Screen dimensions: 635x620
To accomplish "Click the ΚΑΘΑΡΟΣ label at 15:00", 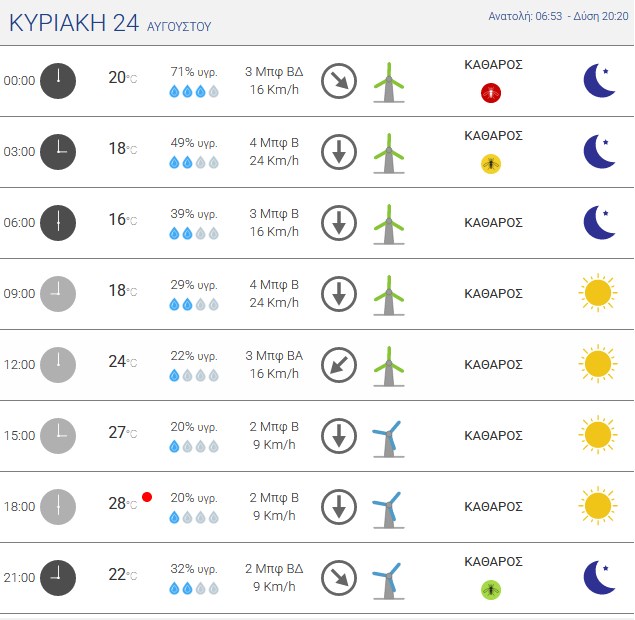I will 493,436.
